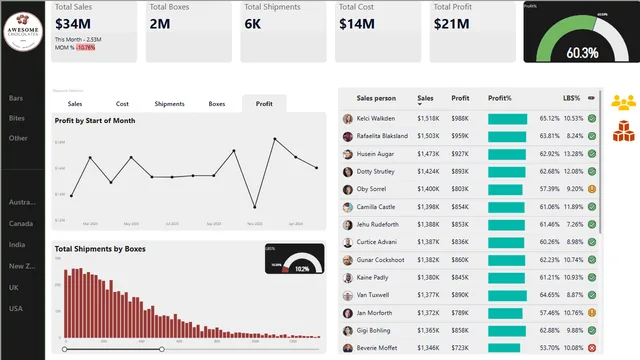The image size is (640, 360).
Task: Click Dotty Strutley's avatar photo
Action: coord(348,172)
